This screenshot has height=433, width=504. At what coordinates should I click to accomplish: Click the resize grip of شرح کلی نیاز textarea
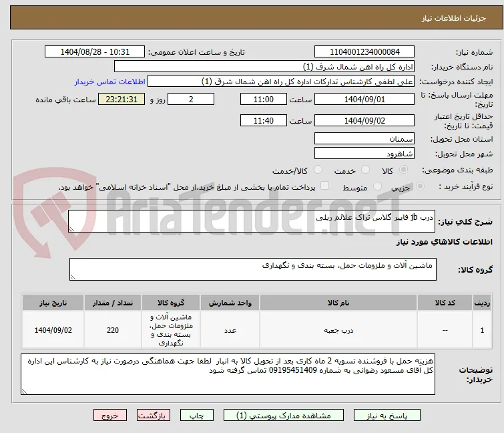coord(71,229)
